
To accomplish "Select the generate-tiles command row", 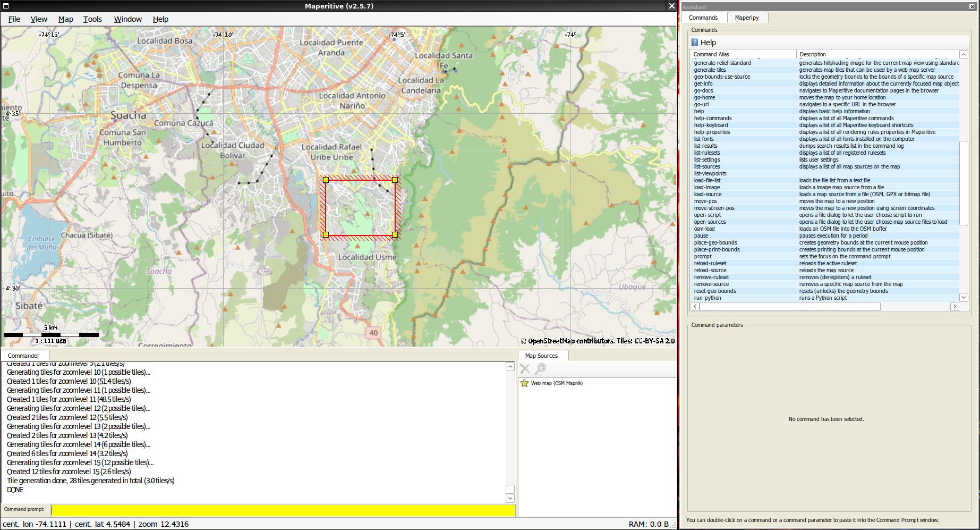I will [710, 70].
